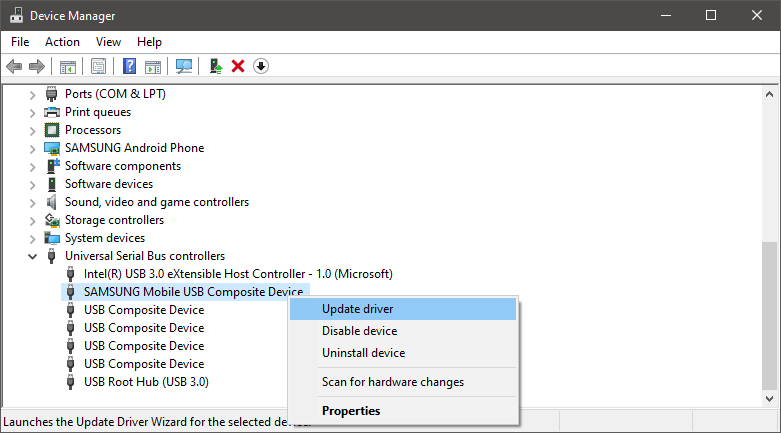Open Properties from the context menu
The height and width of the screenshot is (433, 781).
click(x=350, y=410)
